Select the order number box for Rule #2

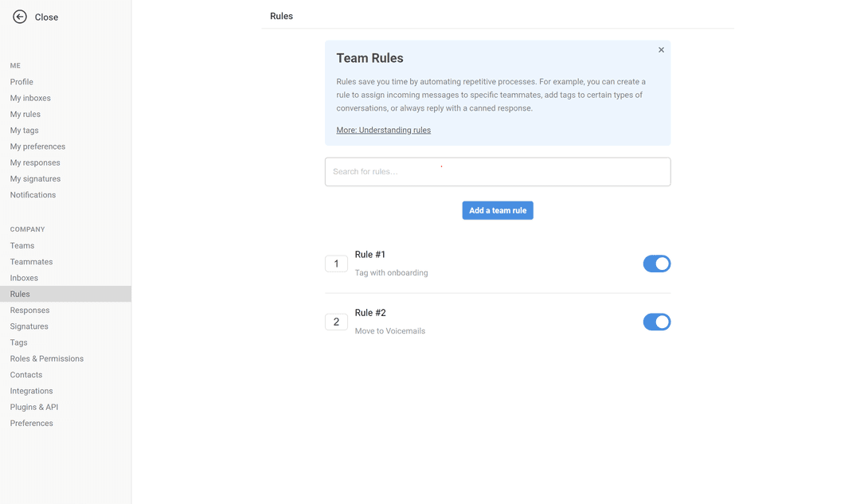pyautogui.click(x=336, y=322)
